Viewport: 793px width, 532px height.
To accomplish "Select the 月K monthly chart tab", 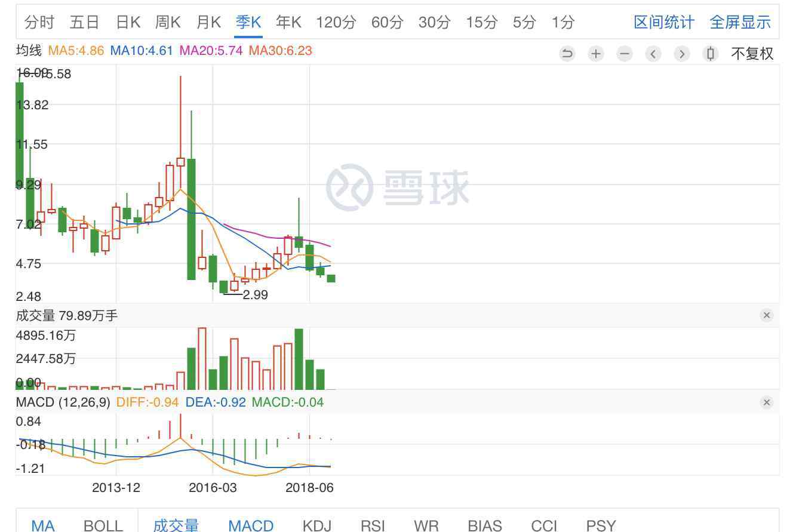I will point(208,23).
